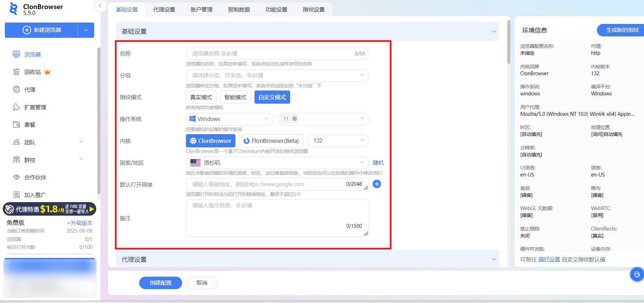Open the Windows operating system dropdown
Viewport: 644px width, 303px height.
click(x=230, y=119)
